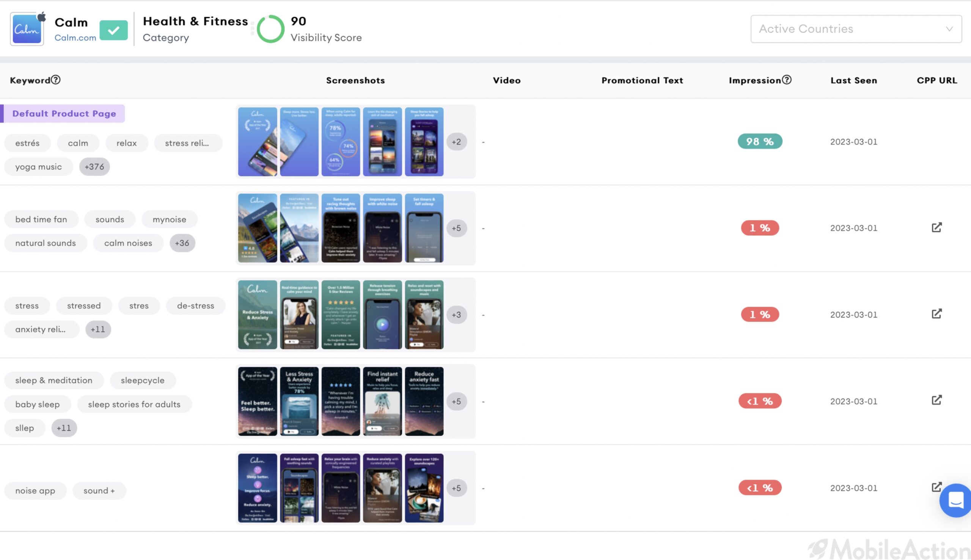Click the relax keyword chip
Image resolution: width=971 pixels, height=560 pixels.
127,143
